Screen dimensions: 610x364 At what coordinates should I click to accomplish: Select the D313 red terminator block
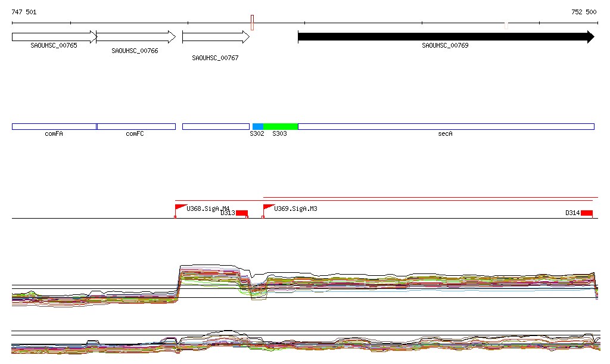click(241, 213)
